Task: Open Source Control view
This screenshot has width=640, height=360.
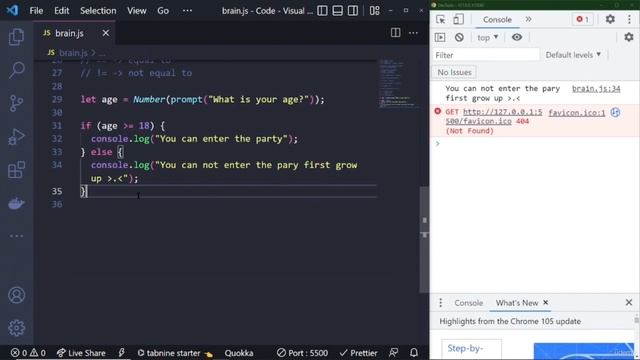Action: [x=16, y=103]
